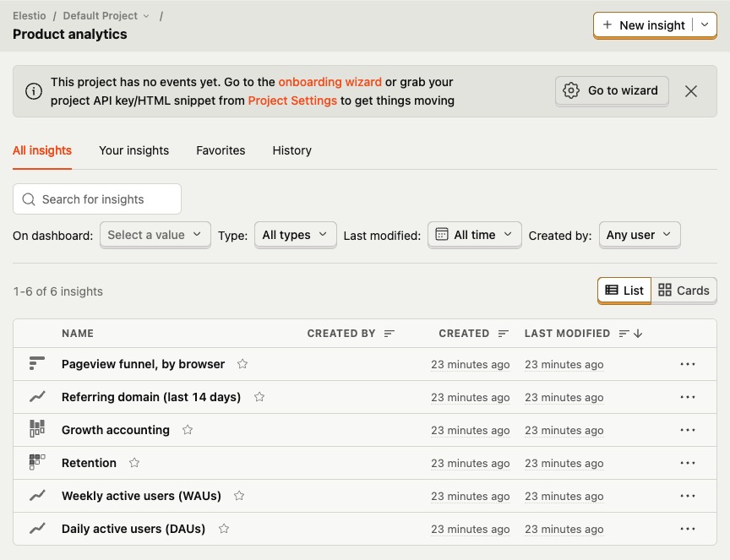Favorite the Growth accounting insight

tap(187, 429)
